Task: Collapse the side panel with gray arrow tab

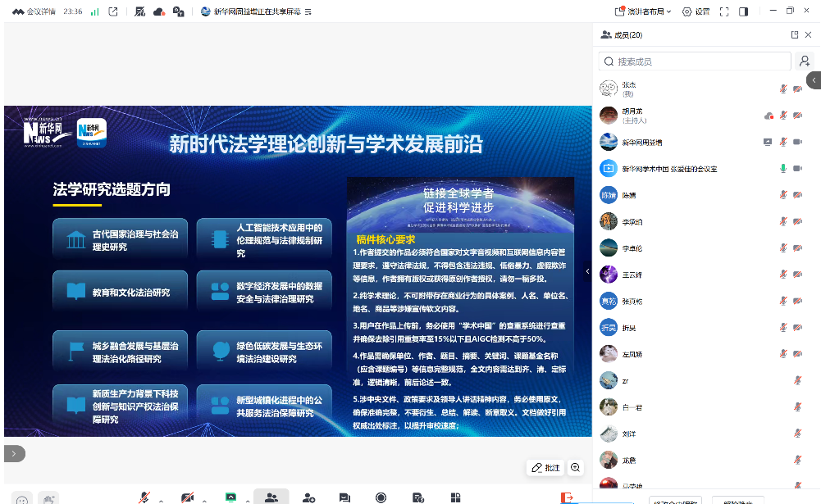Action: 814,79
